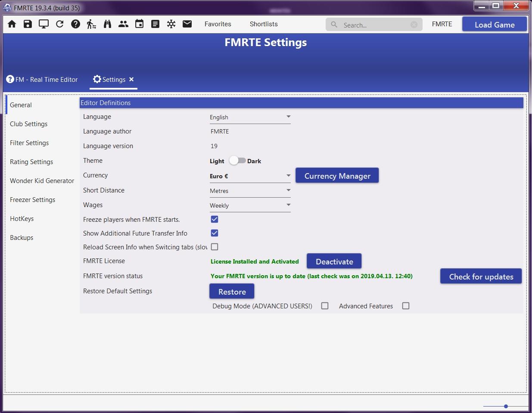This screenshot has height=413, width=532.
Task: Select Wonder Kid Generator in the sidebar
Action: [x=42, y=181]
